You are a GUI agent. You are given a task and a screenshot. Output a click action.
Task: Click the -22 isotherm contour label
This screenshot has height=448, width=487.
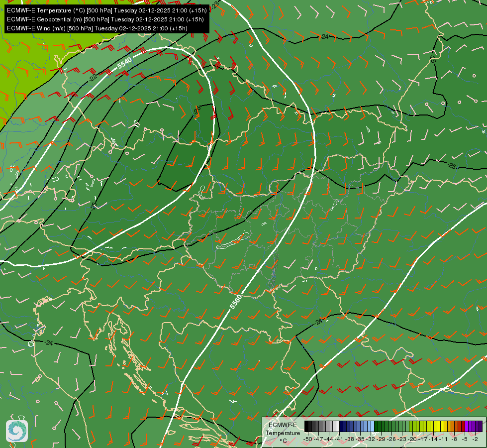pos(93,77)
